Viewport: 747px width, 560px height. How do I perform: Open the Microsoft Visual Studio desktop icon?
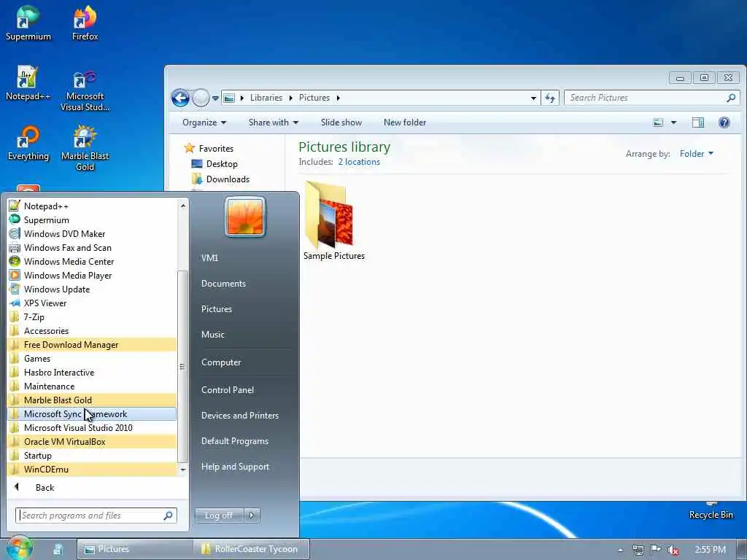click(x=85, y=90)
